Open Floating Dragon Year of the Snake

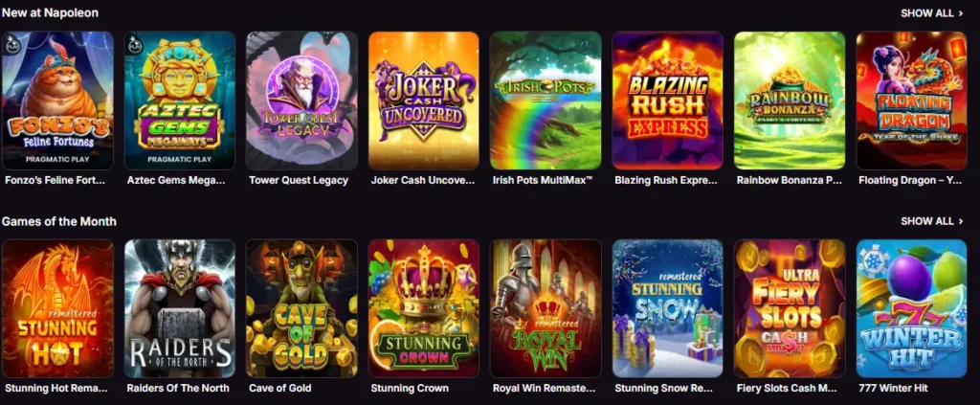point(911,101)
